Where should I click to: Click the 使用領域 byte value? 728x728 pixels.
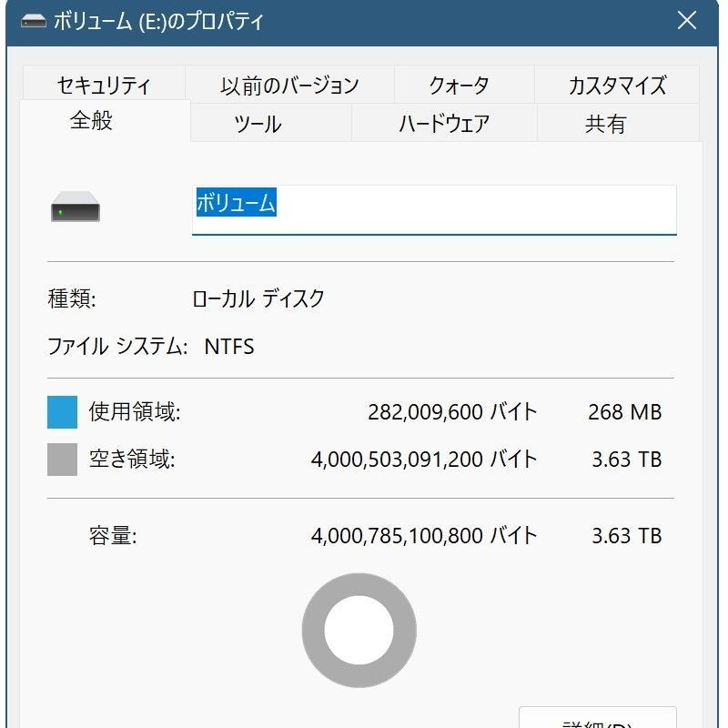(x=451, y=412)
